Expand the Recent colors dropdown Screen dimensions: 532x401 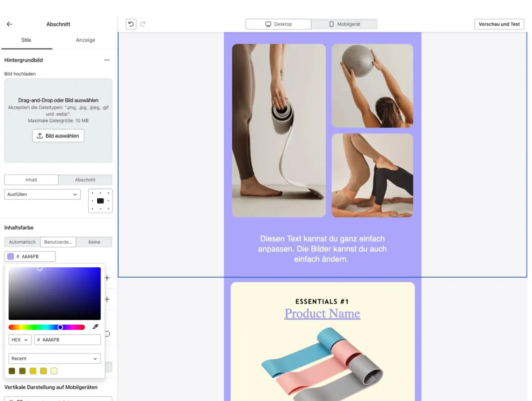click(x=54, y=359)
